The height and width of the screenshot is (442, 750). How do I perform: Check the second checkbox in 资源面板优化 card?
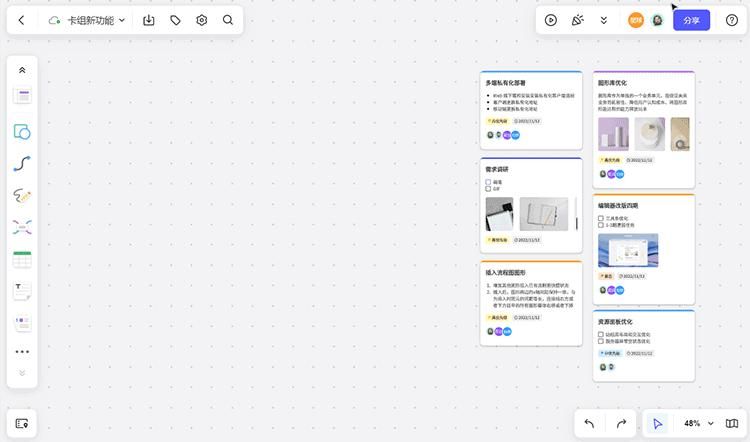[x=601, y=341]
